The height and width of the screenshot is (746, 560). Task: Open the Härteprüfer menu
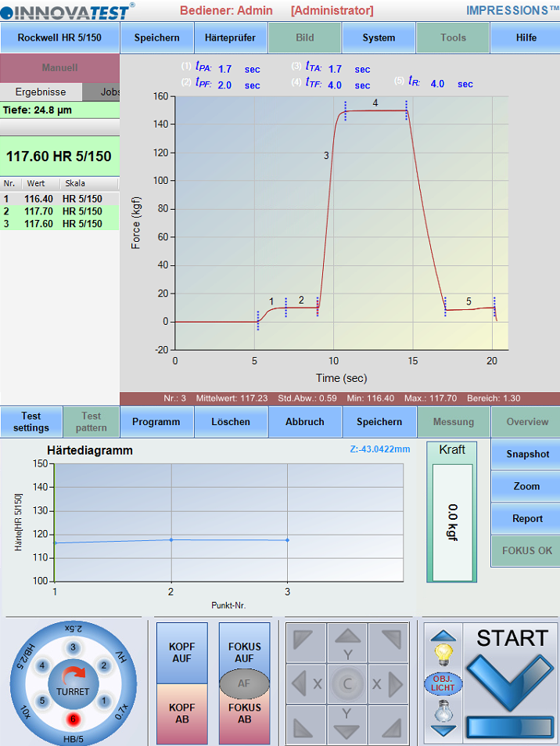coord(231,38)
